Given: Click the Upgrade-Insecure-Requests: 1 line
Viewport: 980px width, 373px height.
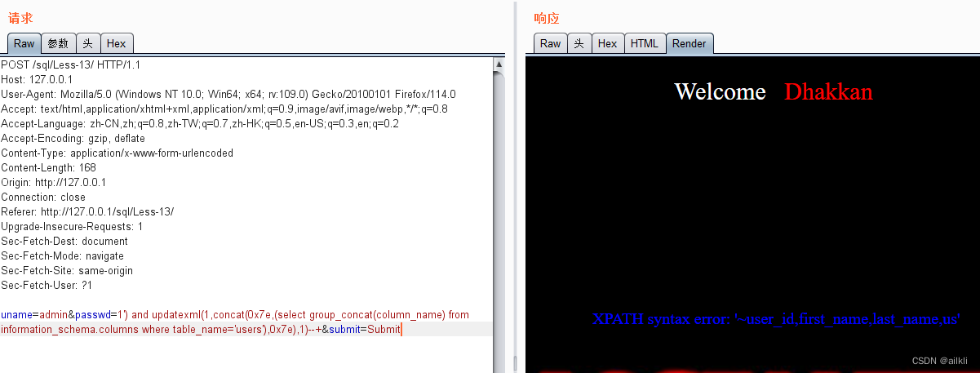Looking at the screenshot, I should pyautogui.click(x=72, y=226).
